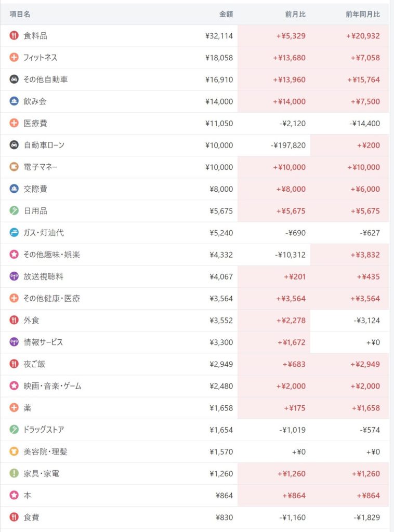The width and height of the screenshot is (394, 532).
Task: Select the 映画・音楽・ゲーム category row
Action: (52, 386)
